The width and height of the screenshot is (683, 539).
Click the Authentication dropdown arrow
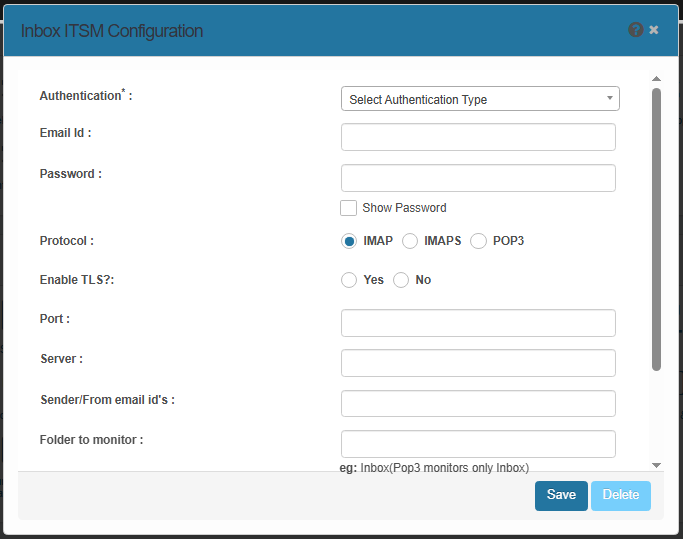[x=609, y=98]
